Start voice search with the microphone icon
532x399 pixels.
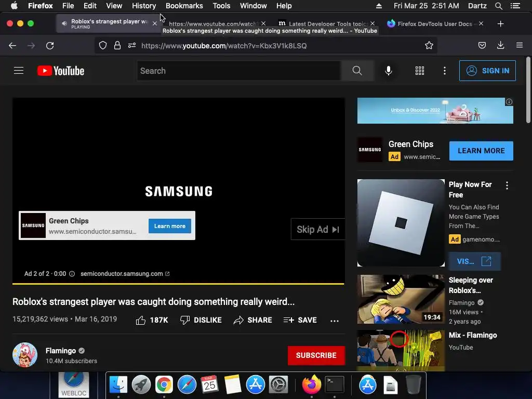pyautogui.click(x=389, y=71)
